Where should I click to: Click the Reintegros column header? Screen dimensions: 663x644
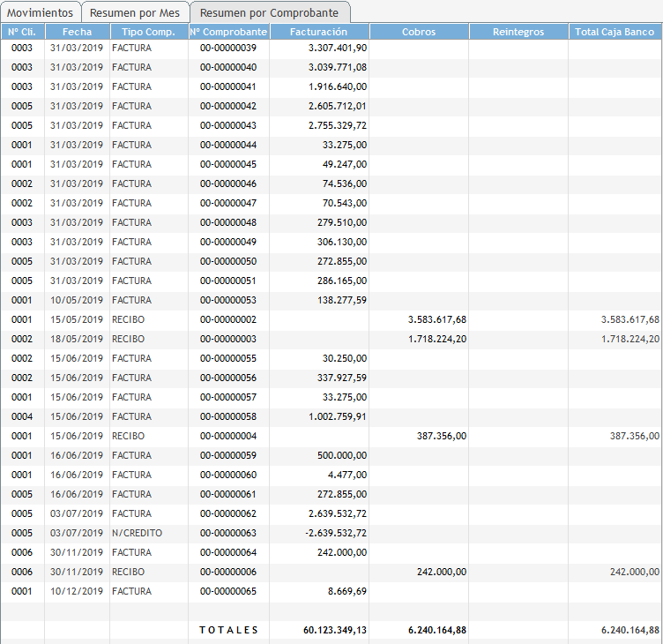(x=518, y=32)
